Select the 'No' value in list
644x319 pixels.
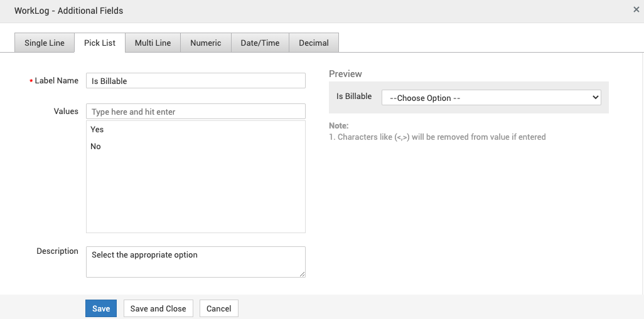96,147
